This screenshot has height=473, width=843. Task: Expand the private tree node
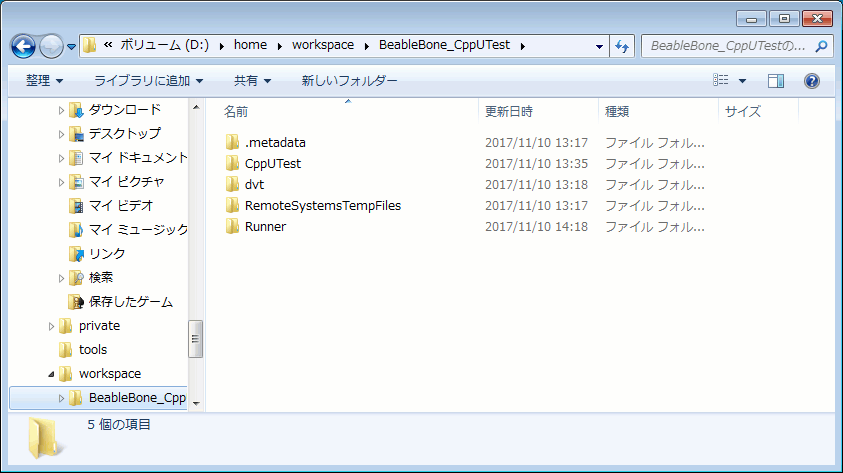[x=51, y=326]
